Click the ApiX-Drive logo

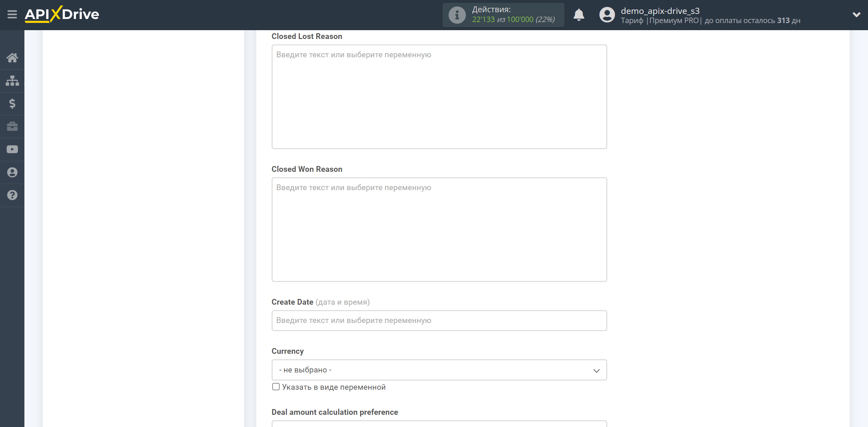tap(62, 14)
